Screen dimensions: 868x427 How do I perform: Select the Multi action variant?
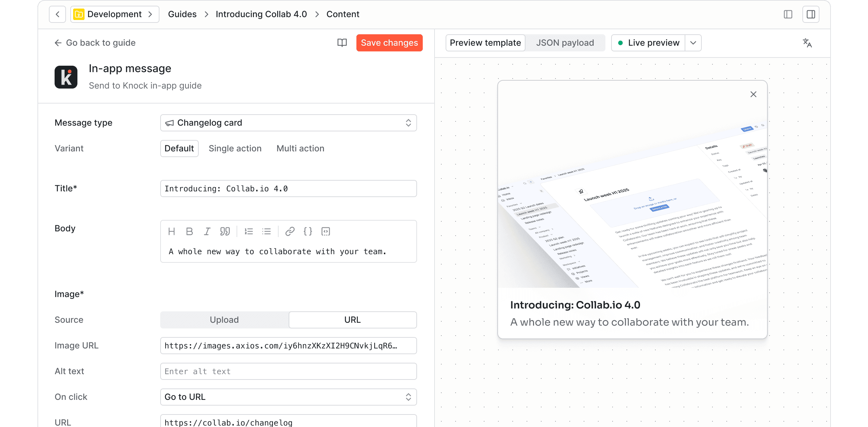coord(300,148)
